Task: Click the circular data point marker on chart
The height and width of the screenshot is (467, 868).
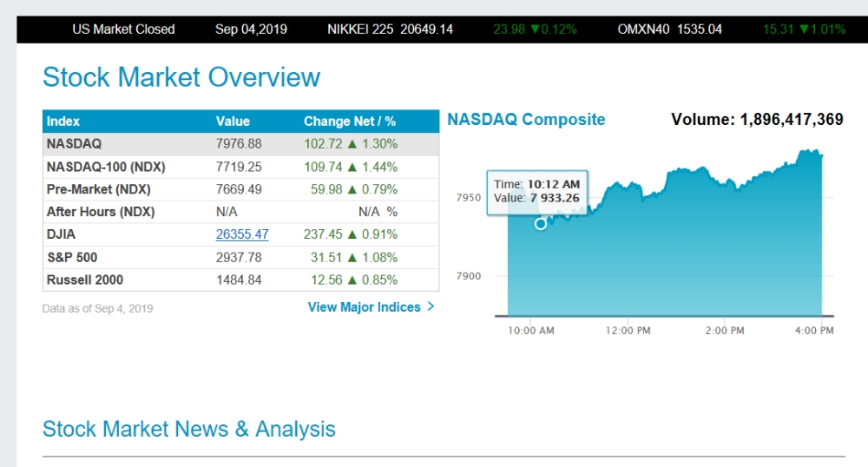Action: pos(541,223)
